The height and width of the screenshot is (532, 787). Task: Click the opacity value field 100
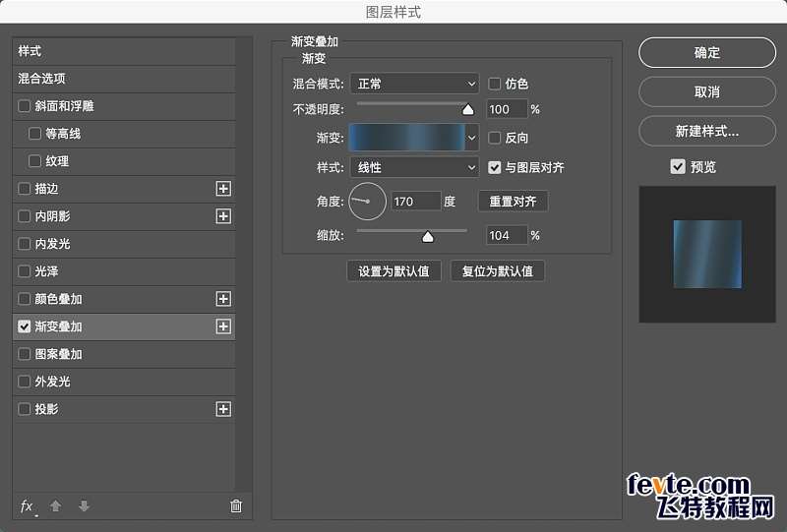[507, 109]
